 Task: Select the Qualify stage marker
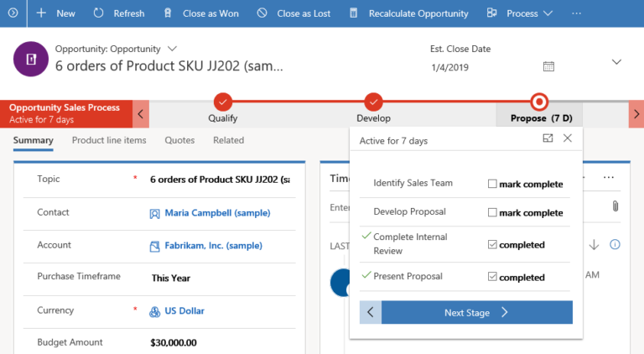click(x=223, y=102)
